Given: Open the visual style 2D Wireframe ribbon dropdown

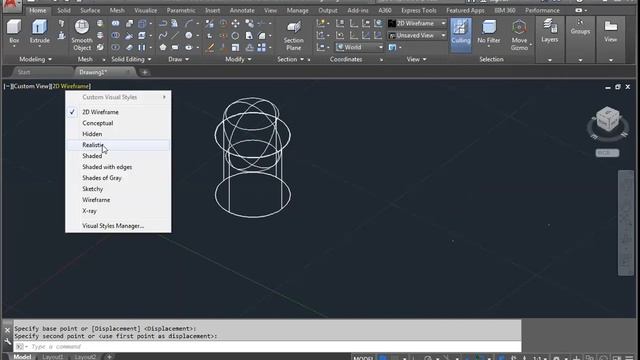Looking at the screenshot, I should point(417,23).
